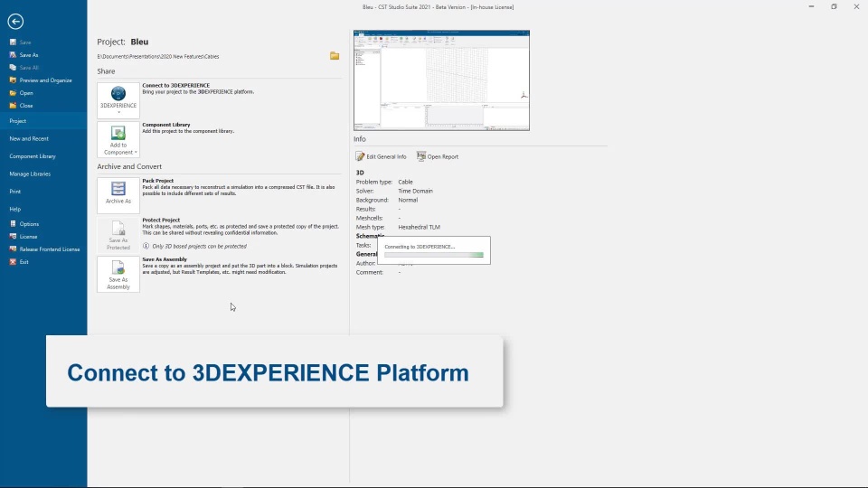Click the red Exit icon
This screenshot has height=488, width=868.
[13, 262]
